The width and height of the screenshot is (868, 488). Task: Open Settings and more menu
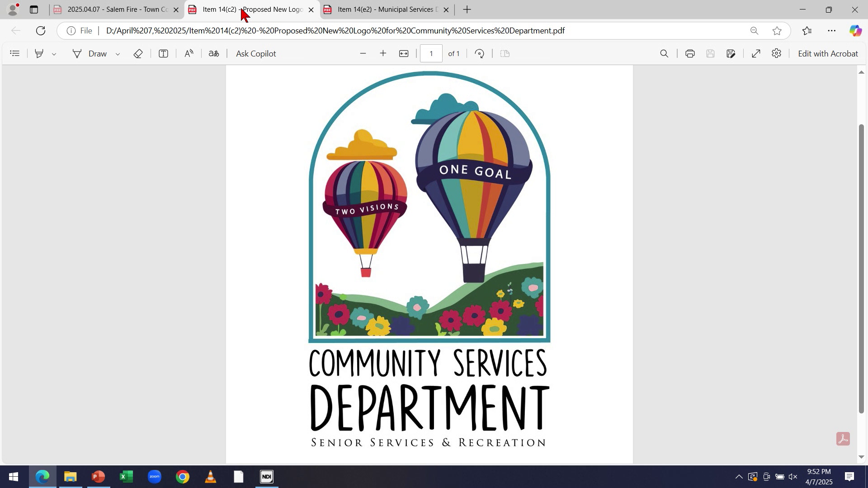tap(832, 31)
